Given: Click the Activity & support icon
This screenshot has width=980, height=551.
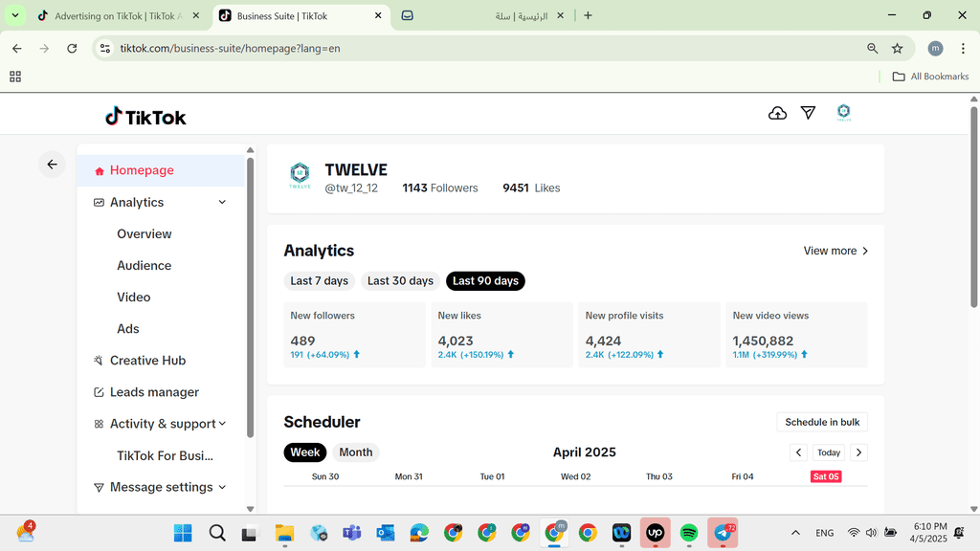Looking at the screenshot, I should [x=99, y=424].
